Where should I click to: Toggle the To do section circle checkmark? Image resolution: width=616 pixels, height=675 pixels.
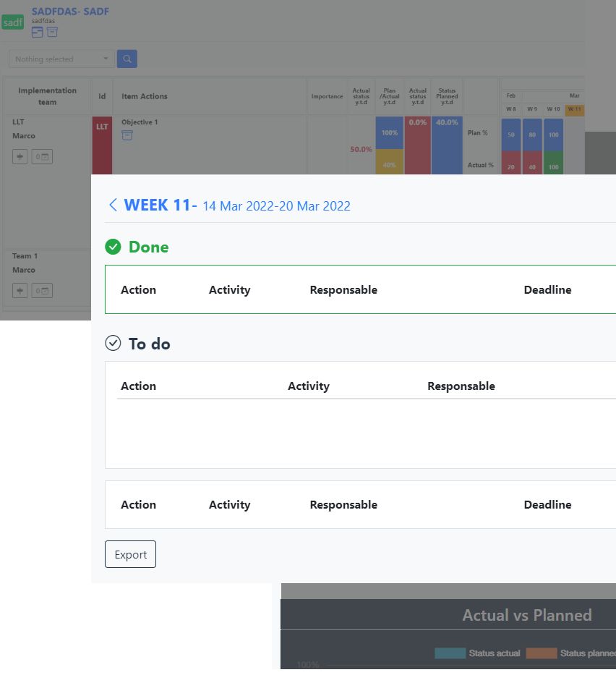[113, 344]
